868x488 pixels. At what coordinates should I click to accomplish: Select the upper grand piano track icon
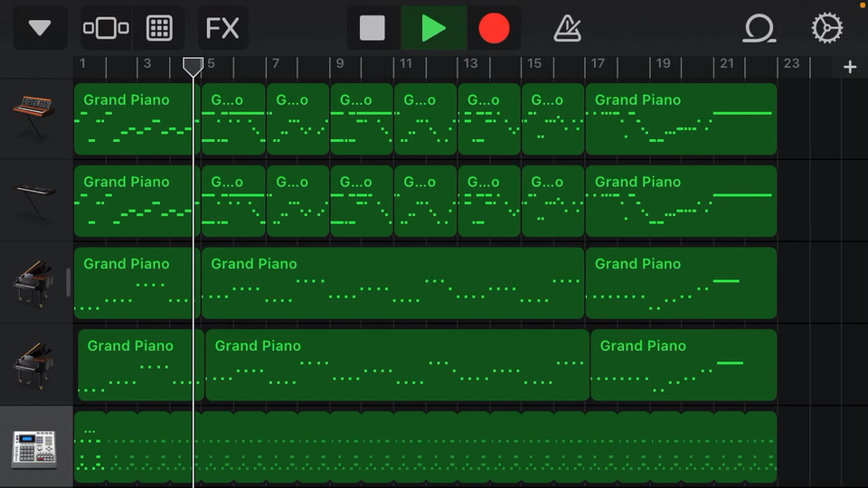pyautogui.click(x=34, y=283)
